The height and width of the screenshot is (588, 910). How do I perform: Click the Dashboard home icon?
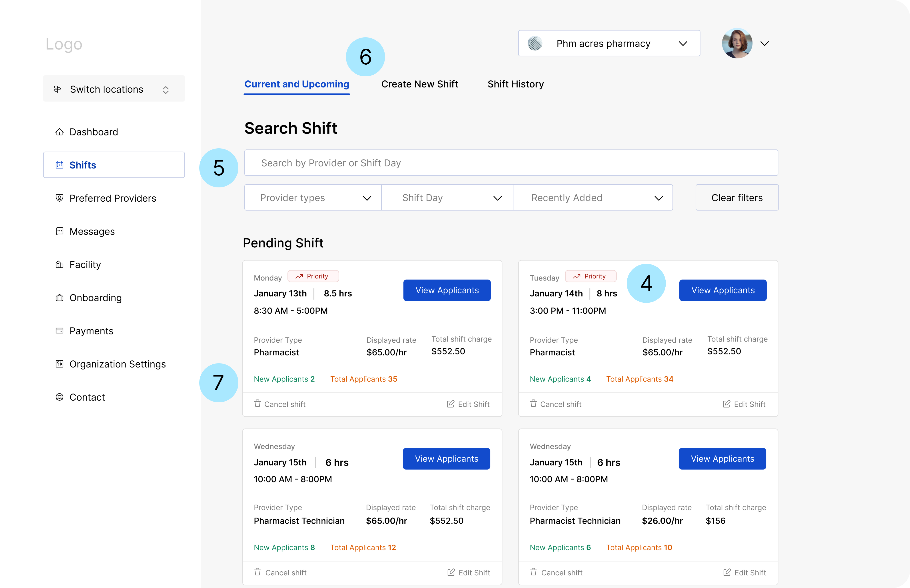[x=59, y=132]
